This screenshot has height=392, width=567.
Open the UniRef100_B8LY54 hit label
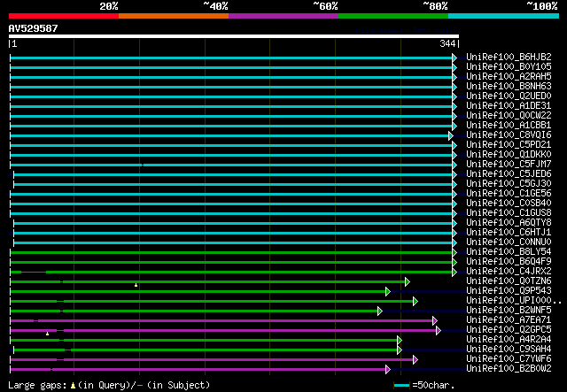[x=509, y=251]
